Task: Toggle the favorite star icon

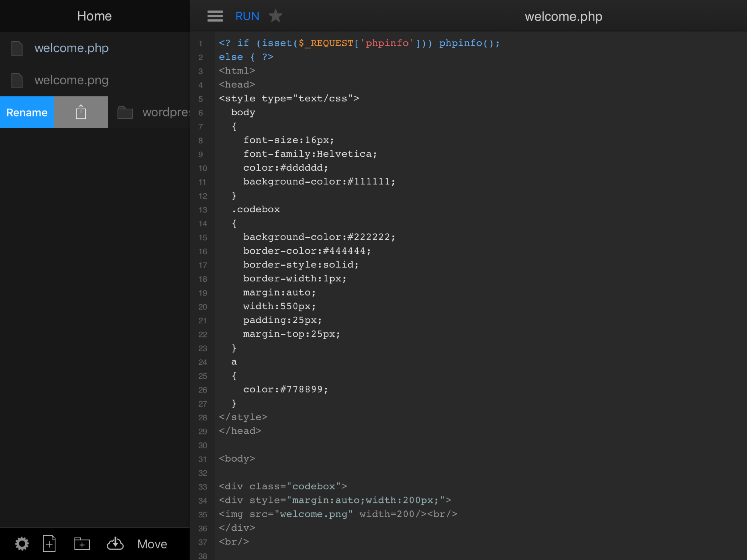Action: [x=275, y=16]
